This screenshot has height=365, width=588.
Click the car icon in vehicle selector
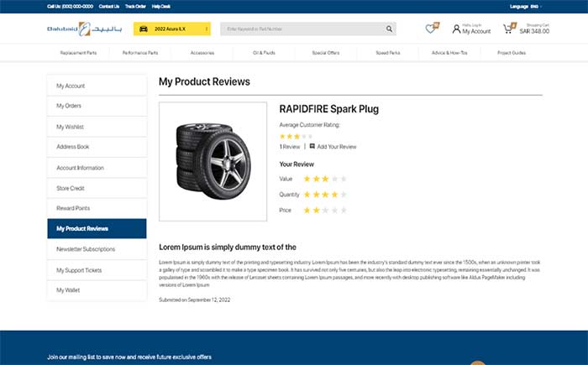[x=144, y=29]
